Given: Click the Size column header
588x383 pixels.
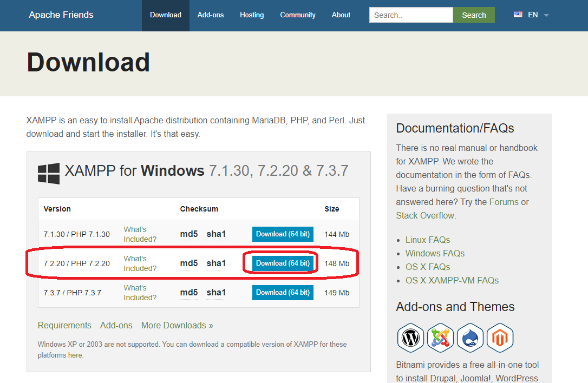Looking at the screenshot, I should click(332, 209).
